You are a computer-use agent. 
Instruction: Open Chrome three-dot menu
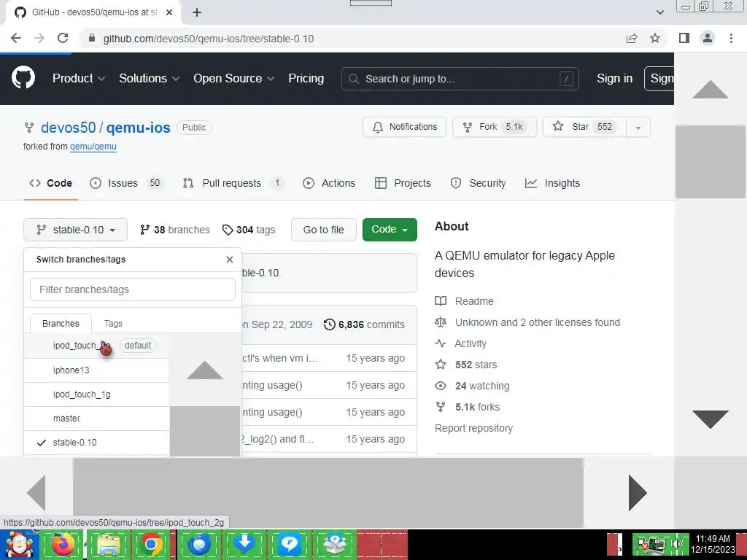click(x=731, y=38)
